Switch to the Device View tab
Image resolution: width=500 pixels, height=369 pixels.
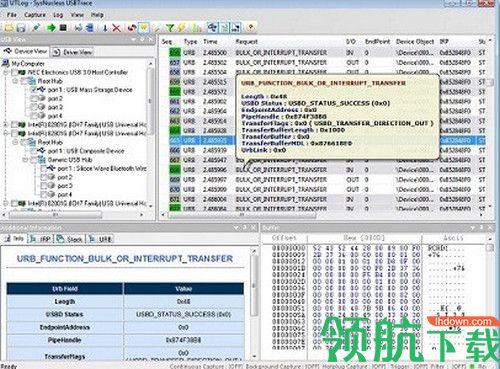tap(25, 51)
